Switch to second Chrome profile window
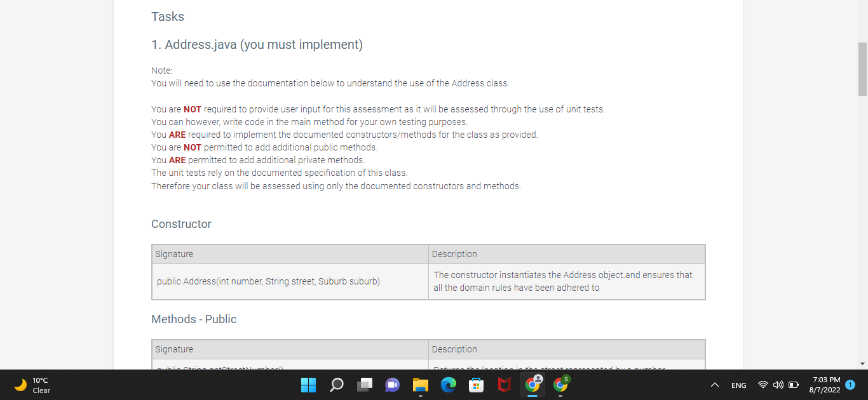 (x=561, y=384)
